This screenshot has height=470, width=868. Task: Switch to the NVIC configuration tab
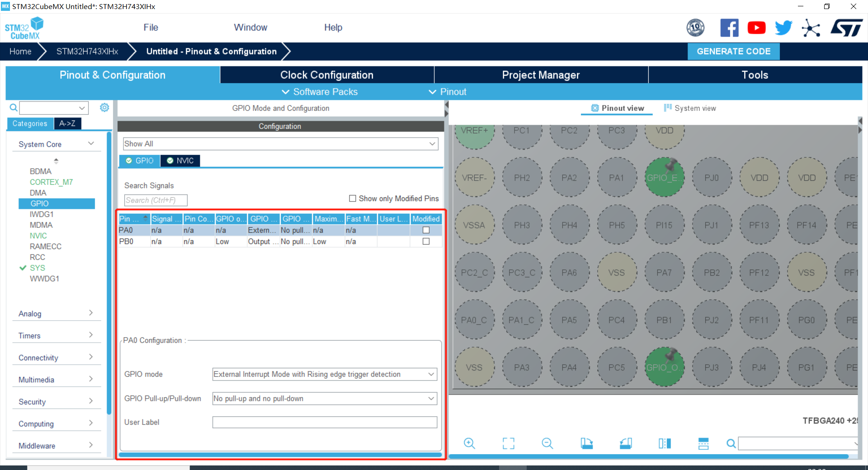(x=180, y=160)
